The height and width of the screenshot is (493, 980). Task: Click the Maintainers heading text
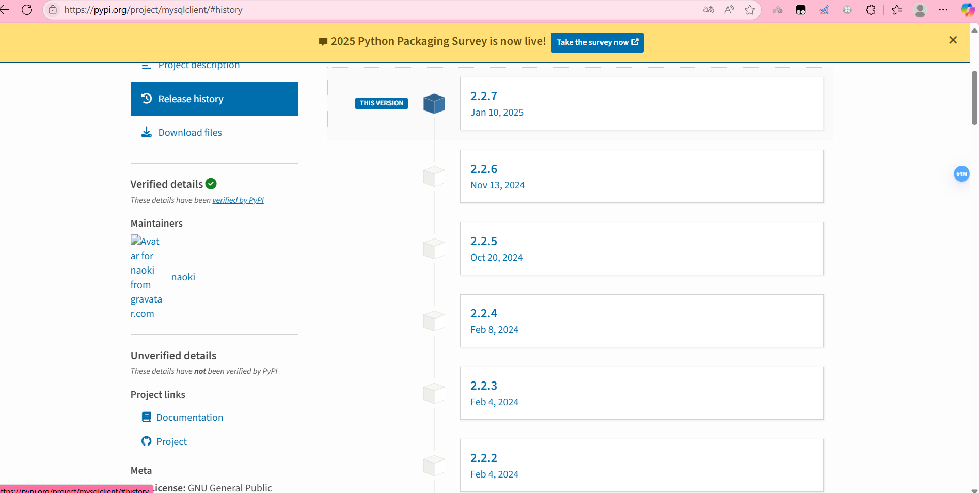click(156, 223)
